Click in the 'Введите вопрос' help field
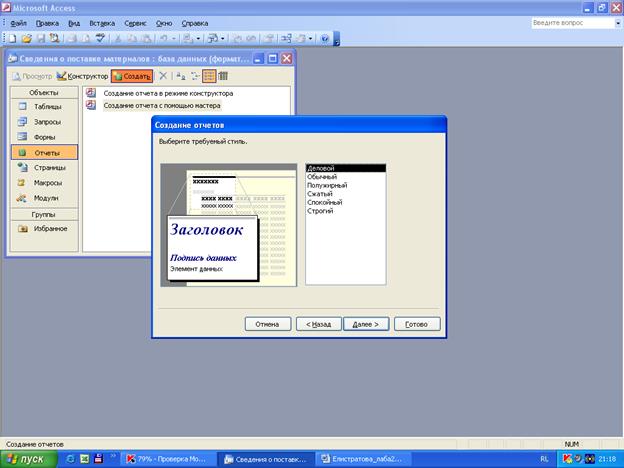The height and width of the screenshot is (468, 624). point(573,23)
